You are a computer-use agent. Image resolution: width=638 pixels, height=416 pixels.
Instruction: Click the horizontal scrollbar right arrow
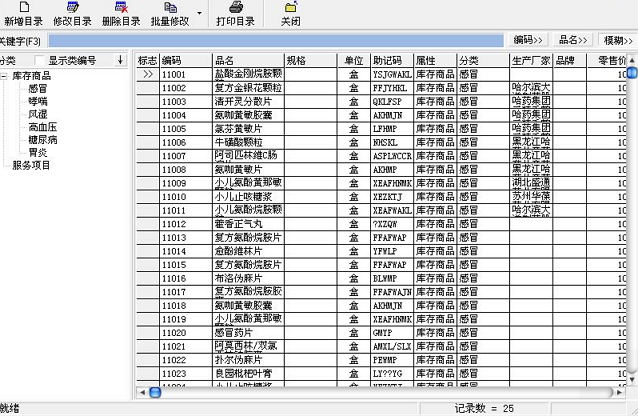click(619, 392)
